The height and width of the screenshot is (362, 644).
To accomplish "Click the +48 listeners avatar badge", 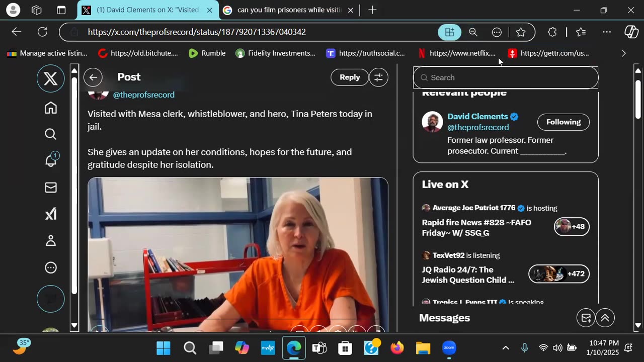I will [x=572, y=227].
